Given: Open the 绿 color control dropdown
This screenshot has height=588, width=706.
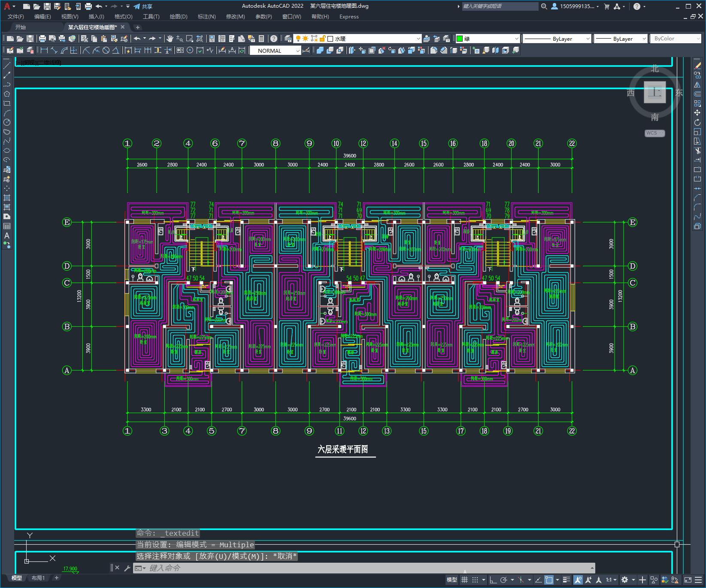Looking at the screenshot, I should (x=516, y=39).
